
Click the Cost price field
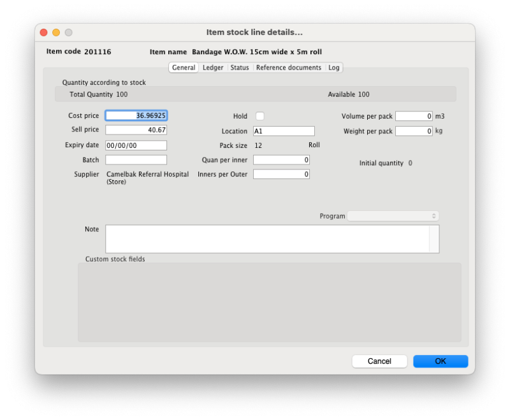[136, 116]
